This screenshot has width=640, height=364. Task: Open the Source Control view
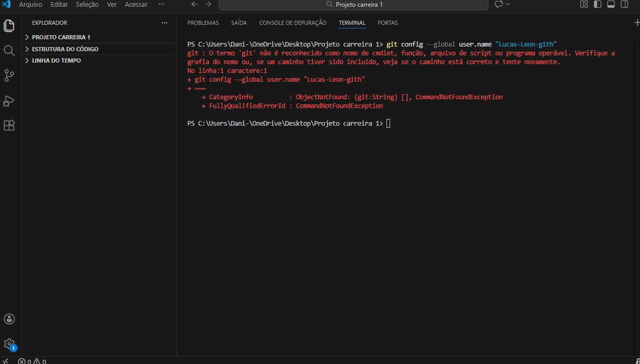pos(9,75)
